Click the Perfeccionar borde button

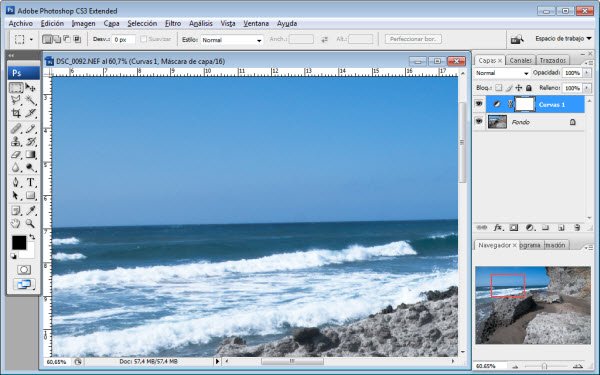[413, 39]
